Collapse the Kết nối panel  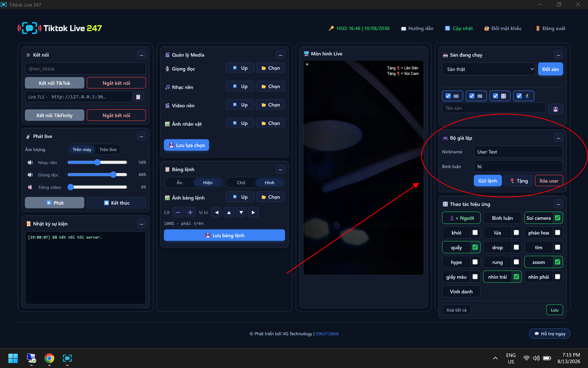pos(141,55)
